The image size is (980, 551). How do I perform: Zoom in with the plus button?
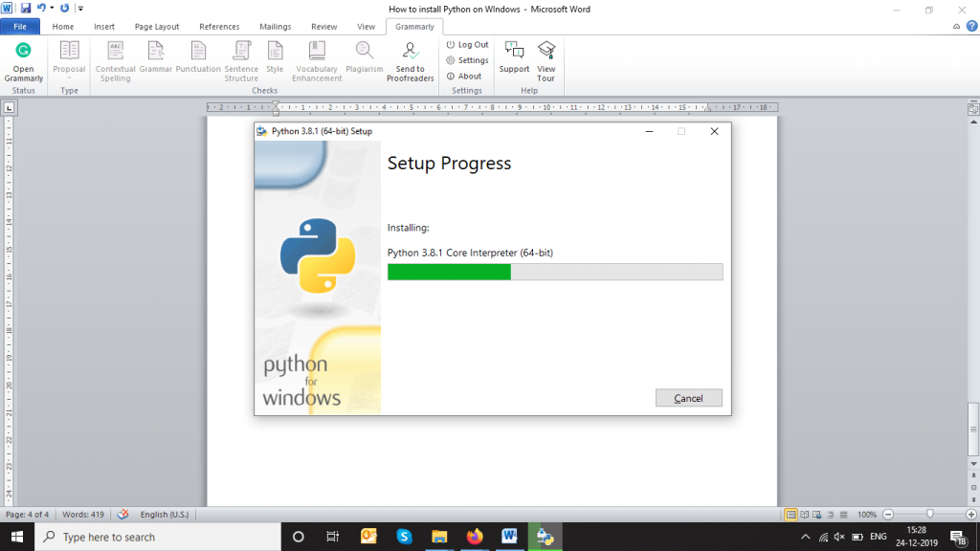coord(971,515)
